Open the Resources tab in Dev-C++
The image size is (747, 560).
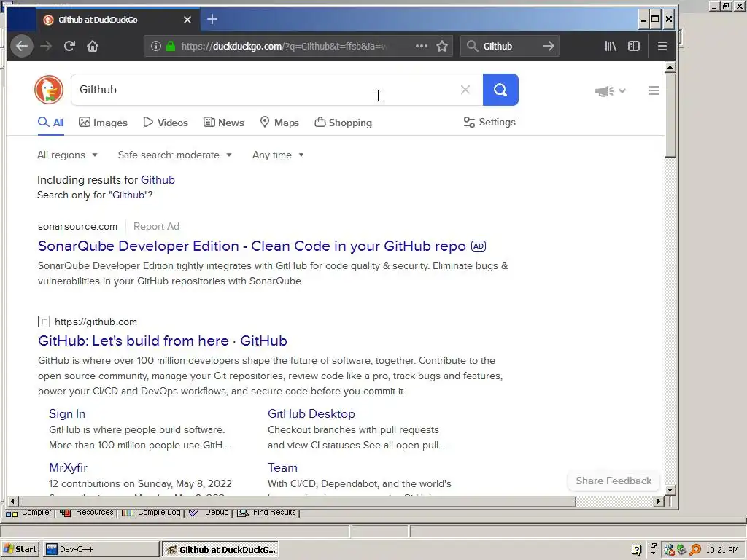pyautogui.click(x=88, y=513)
